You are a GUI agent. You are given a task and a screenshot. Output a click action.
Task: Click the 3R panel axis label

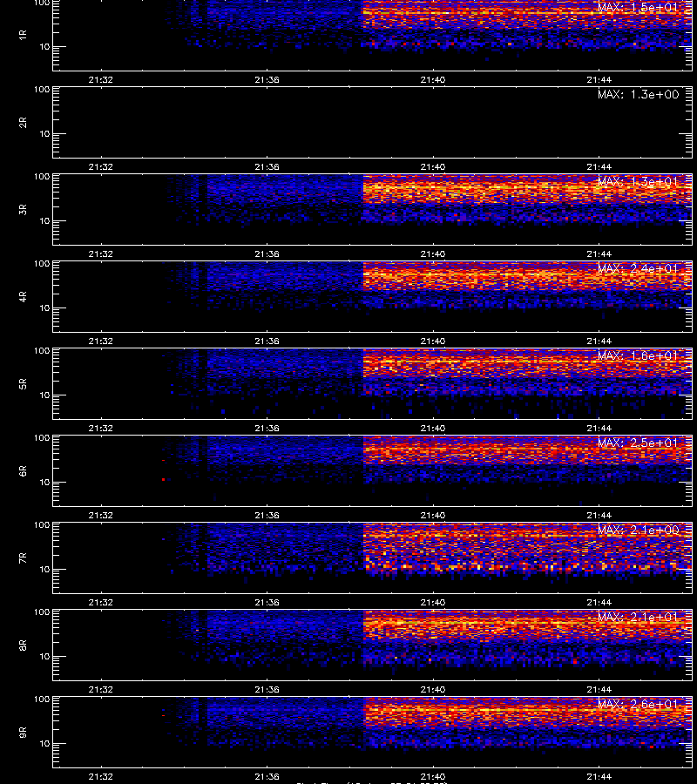[x=23, y=209]
